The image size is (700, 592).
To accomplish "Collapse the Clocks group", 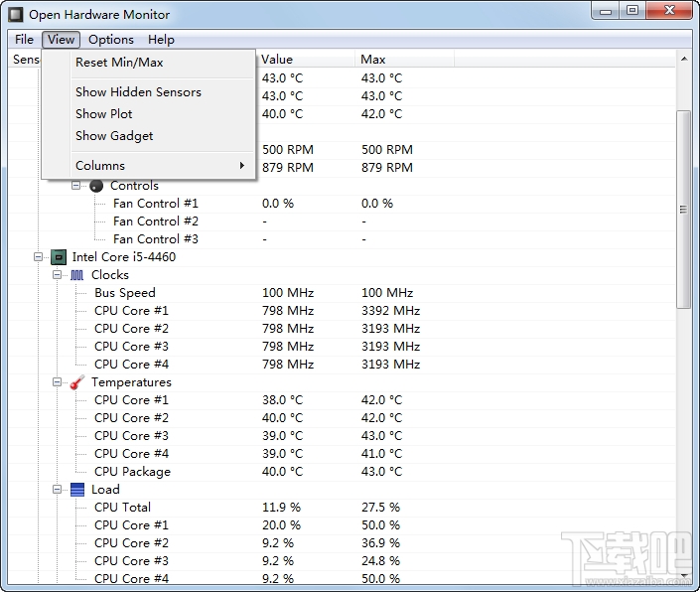I will 58,275.
